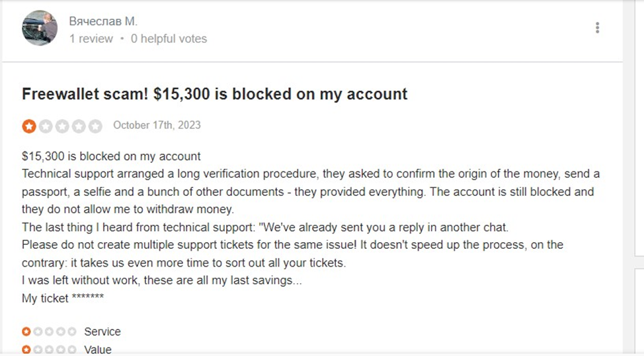Click the fourth gray rating star
Screen dimensions: 644x356
pos(79,126)
